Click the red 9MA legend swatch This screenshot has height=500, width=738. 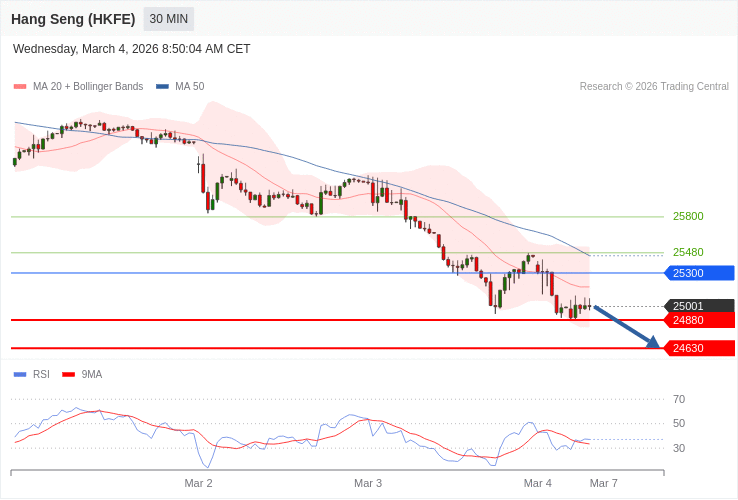68,375
